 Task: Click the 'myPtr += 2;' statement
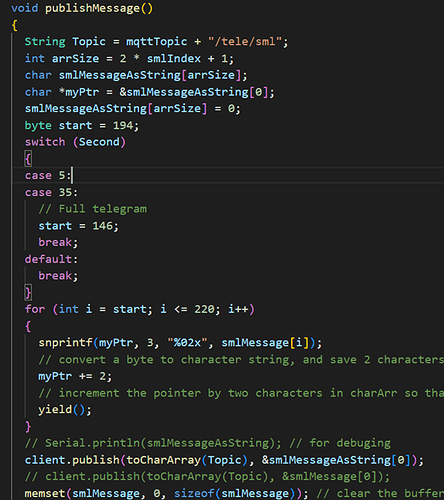(75, 376)
